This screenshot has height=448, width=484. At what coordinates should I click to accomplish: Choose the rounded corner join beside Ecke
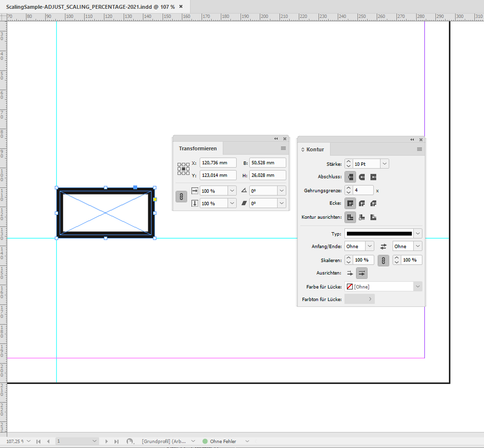coord(361,203)
